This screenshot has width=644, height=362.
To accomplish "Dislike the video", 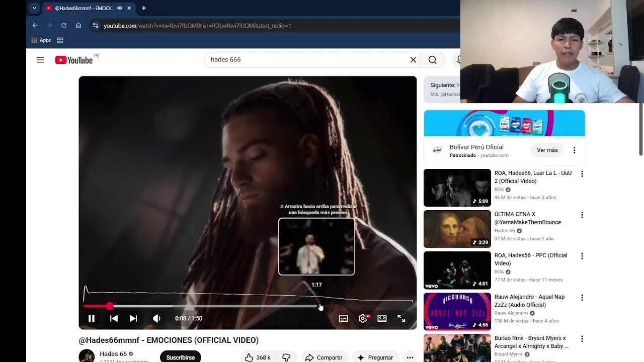I will [x=286, y=357].
